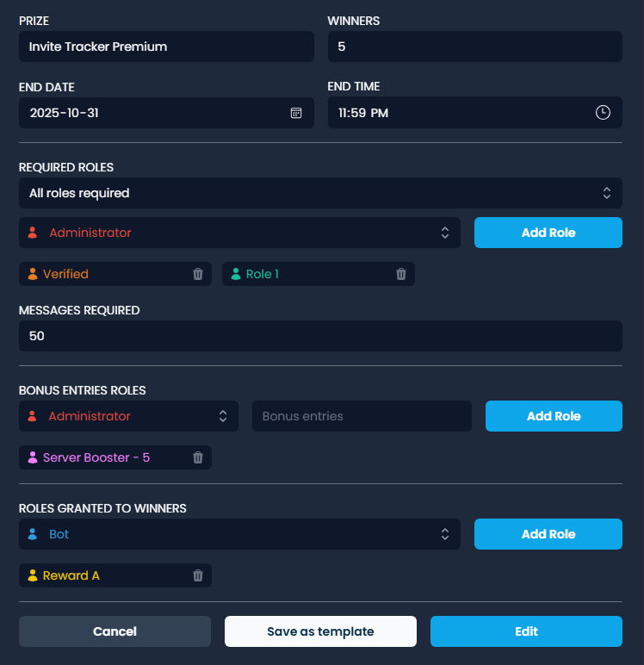
Task: Add Role to bonus entries roles
Action: (x=554, y=416)
